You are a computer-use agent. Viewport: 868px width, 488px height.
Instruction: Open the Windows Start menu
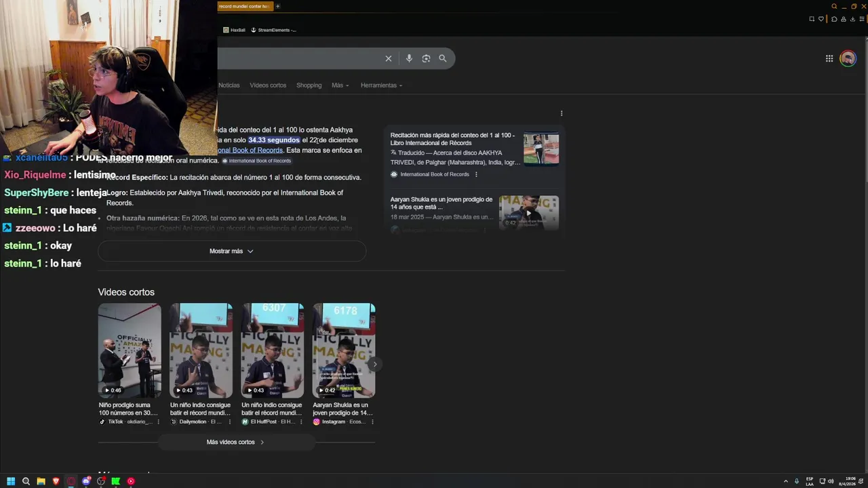pos(11,481)
